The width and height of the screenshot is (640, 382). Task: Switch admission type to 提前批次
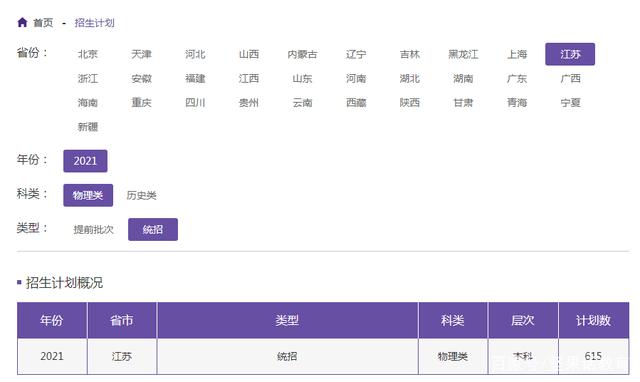(93, 230)
